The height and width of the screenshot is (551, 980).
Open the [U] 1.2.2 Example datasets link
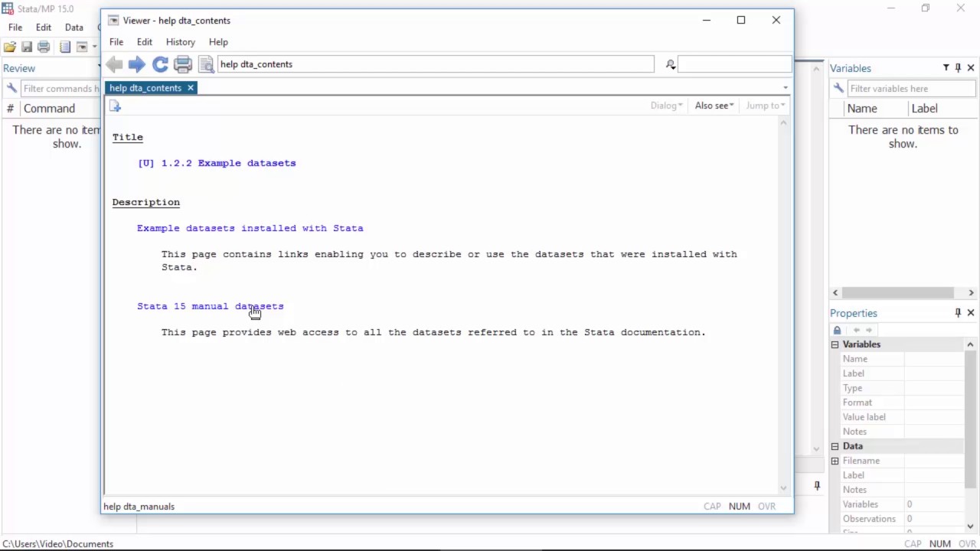coord(217,163)
